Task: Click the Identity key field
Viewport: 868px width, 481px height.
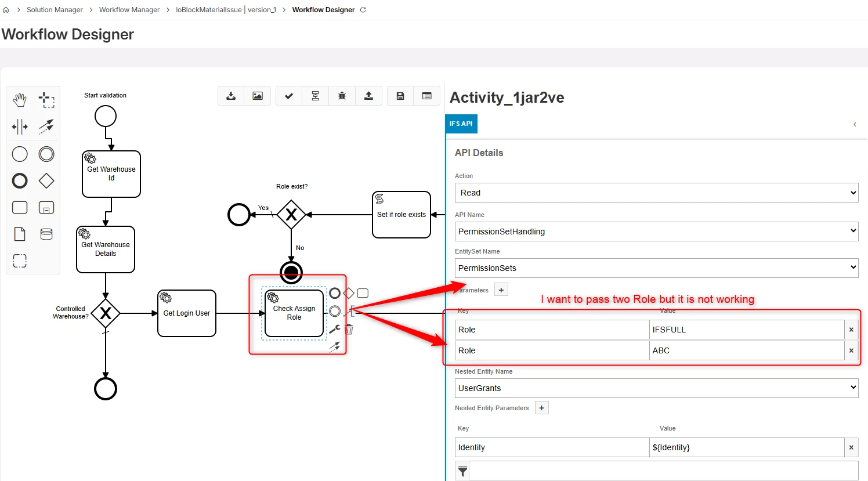Action: [552, 447]
